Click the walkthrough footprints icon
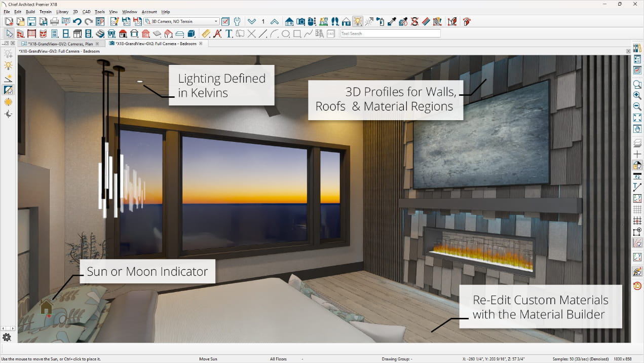This screenshot has height=363, width=644. pos(335,21)
